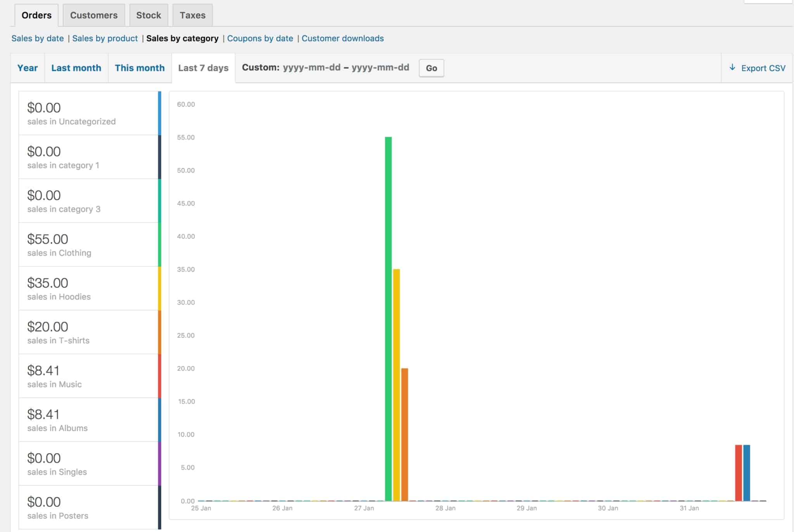Open Sales by product report
Image resolution: width=794 pixels, height=532 pixels.
105,38
